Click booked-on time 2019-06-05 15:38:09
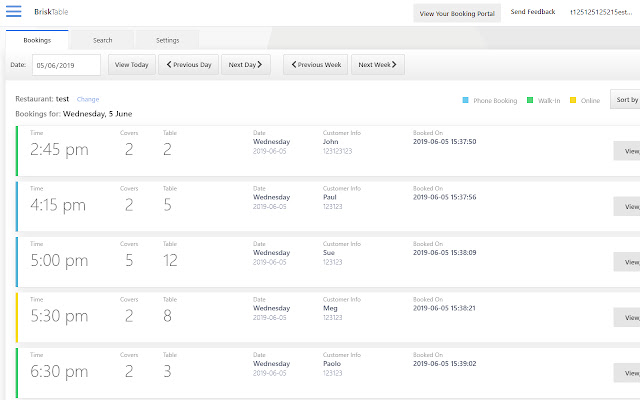Viewport: 640px width, 400px height. 444,253
